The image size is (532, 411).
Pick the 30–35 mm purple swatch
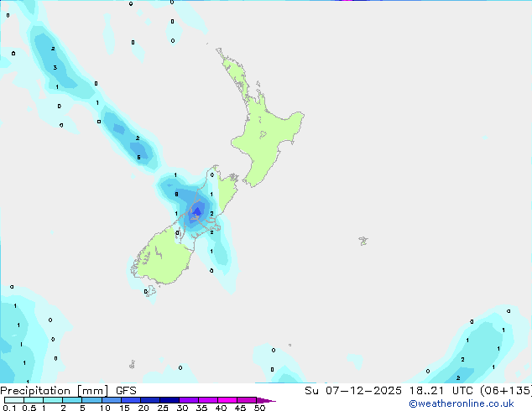tap(188, 400)
